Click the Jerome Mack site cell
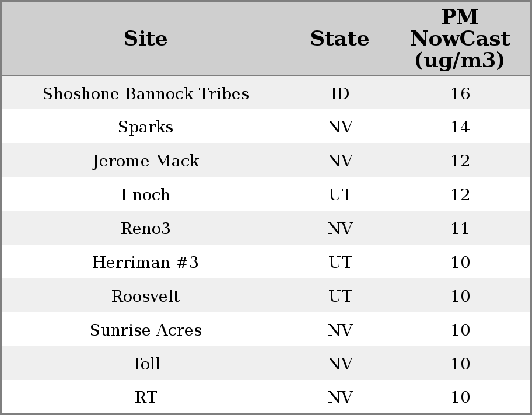 (x=146, y=161)
